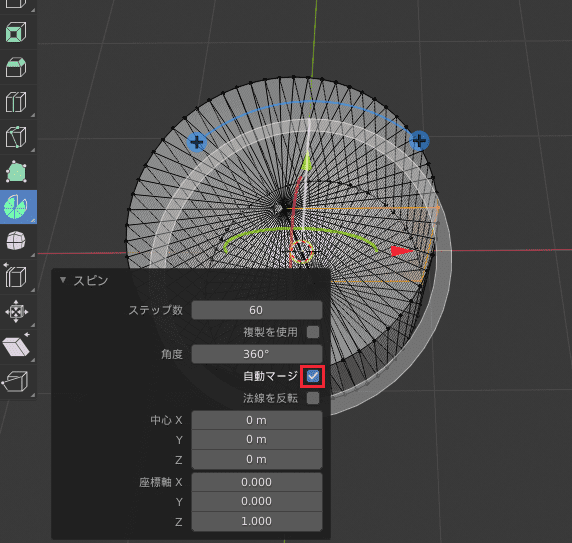Select the Edge Slide tool

pyautogui.click(x=17, y=277)
